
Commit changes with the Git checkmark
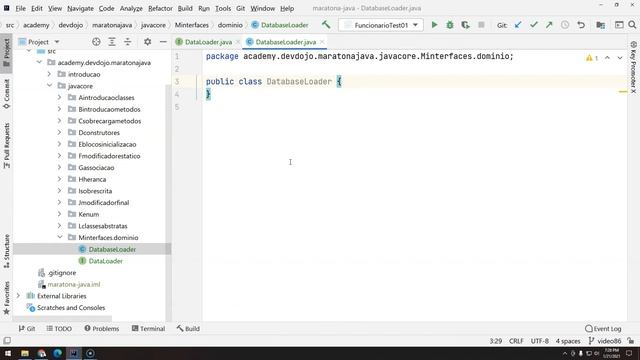tap(533, 25)
